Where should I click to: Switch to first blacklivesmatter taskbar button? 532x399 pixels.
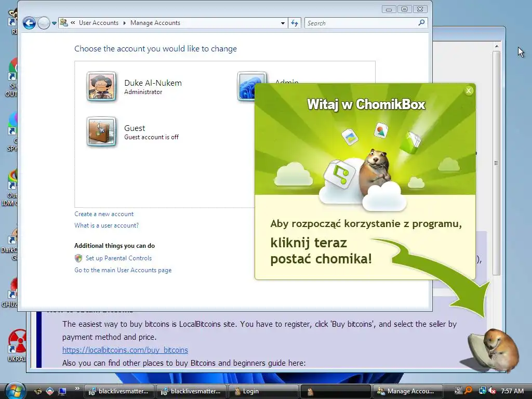(x=119, y=391)
